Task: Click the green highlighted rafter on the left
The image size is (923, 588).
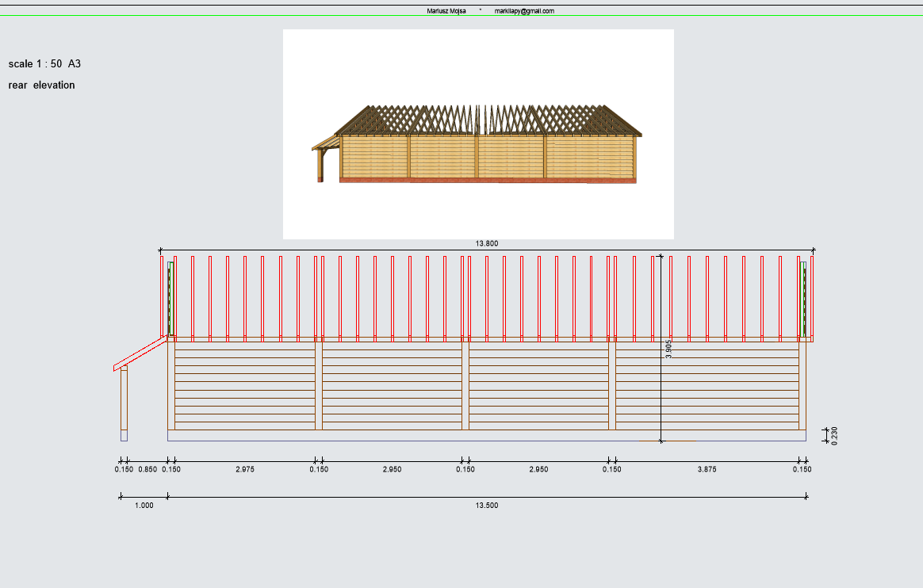Action: [170, 298]
